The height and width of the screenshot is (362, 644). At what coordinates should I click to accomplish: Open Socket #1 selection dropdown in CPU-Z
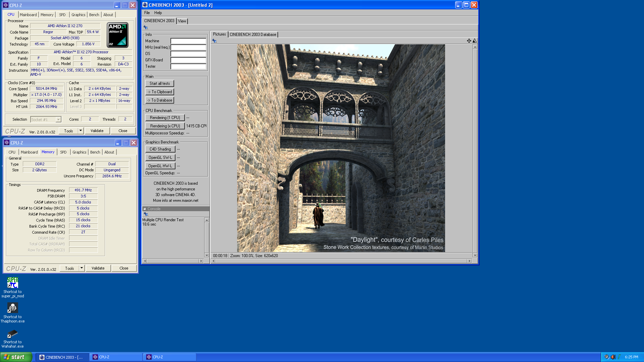pyautogui.click(x=58, y=120)
